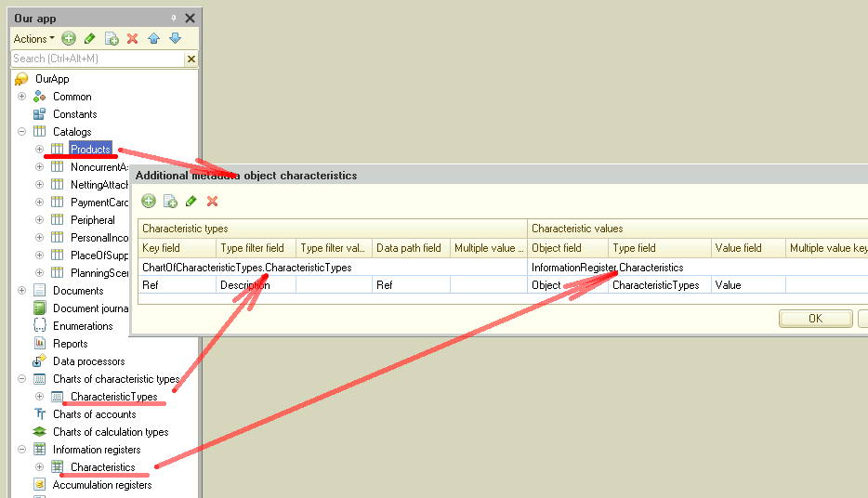Click the OK button in the dialog
This screenshot has width=868, height=498.
point(815,319)
